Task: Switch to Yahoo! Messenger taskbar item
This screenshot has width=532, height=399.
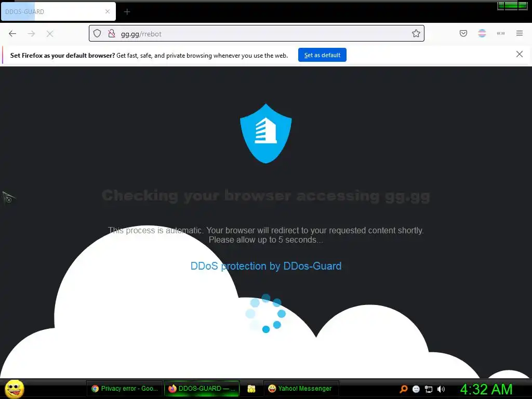Action: click(x=301, y=389)
